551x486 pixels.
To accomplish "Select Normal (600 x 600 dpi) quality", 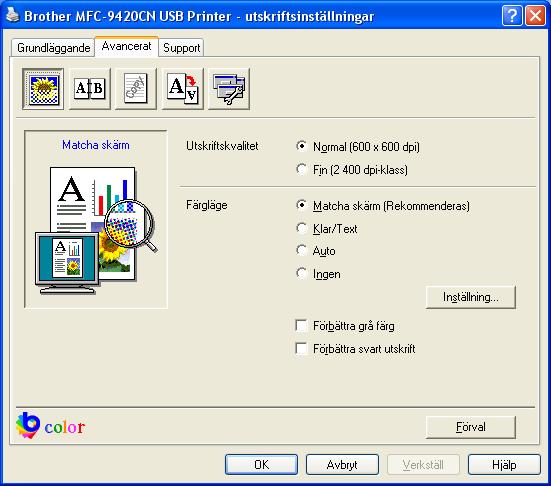I will pos(358,147).
